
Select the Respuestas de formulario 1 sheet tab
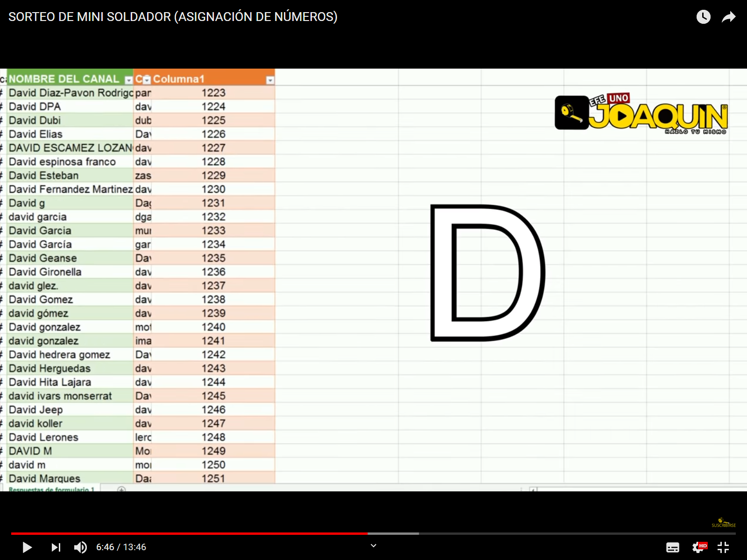click(x=51, y=489)
